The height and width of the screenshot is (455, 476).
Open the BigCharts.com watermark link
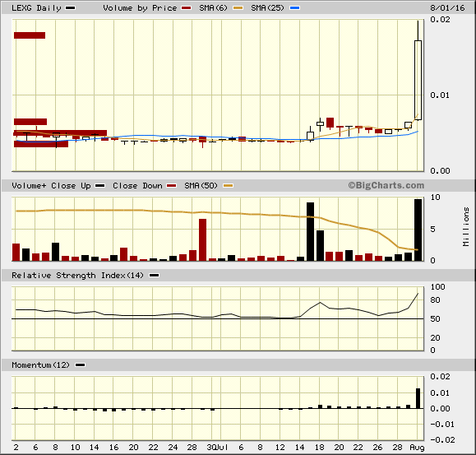click(x=386, y=185)
